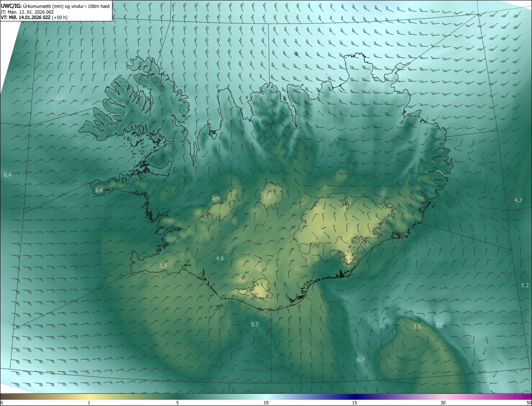Click the map title 'UWC/IG: Úrkomumætti (mm)' line
This screenshot has height=406, width=532.
click(x=56, y=6)
